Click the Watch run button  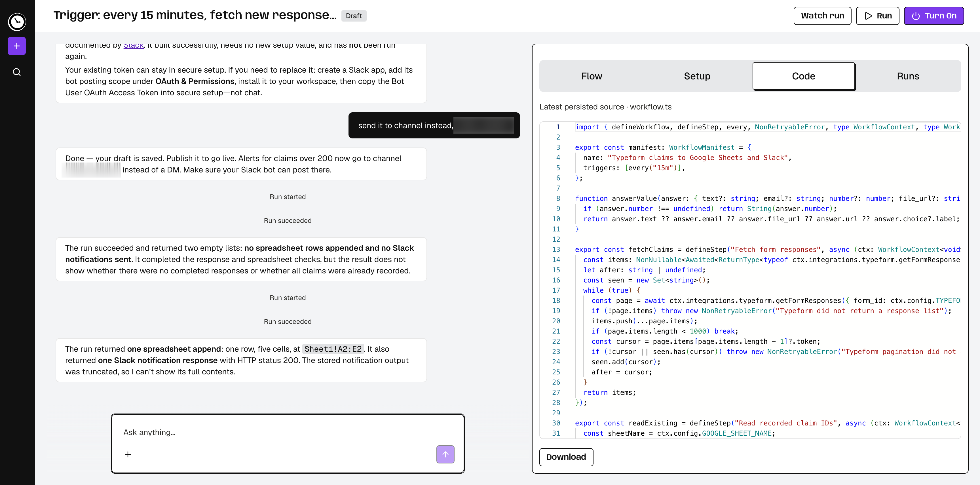click(822, 16)
